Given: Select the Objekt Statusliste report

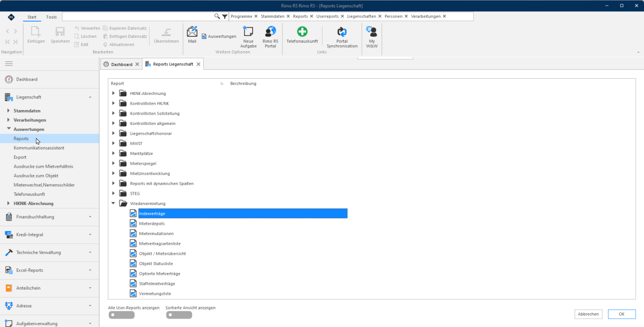Looking at the screenshot, I should pos(156,264).
